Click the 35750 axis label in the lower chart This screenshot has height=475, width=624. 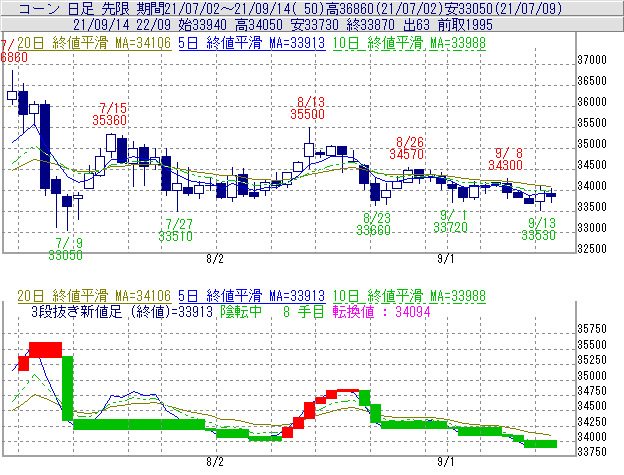[592, 329]
